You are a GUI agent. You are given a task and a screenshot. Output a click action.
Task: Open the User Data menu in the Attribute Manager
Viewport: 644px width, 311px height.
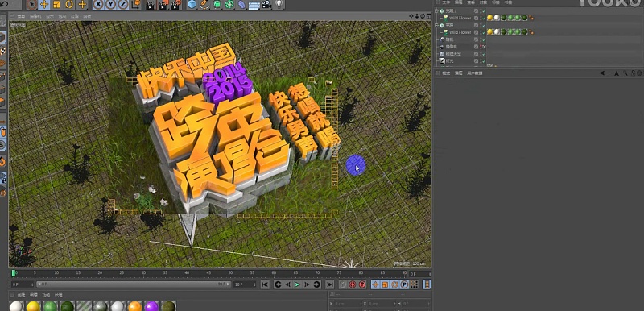coord(474,73)
